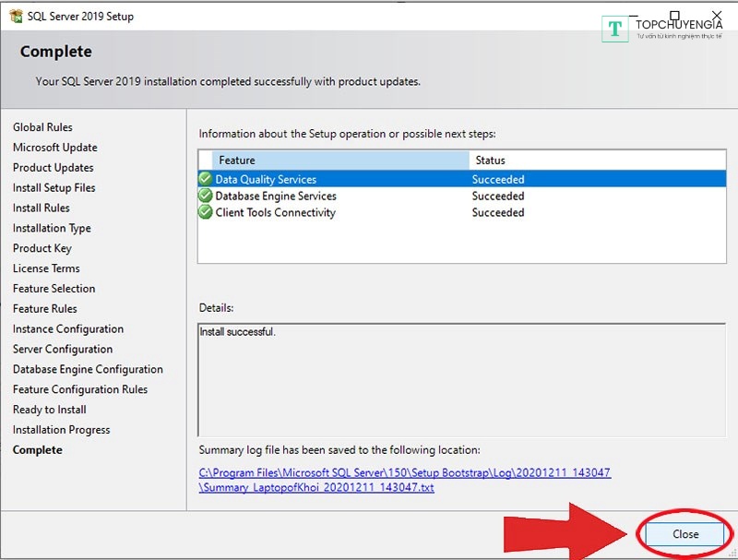Image resolution: width=738 pixels, height=560 pixels.
Task: Click the Complete step in sidebar
Action: pyautogui.click(x=38, y=450)
